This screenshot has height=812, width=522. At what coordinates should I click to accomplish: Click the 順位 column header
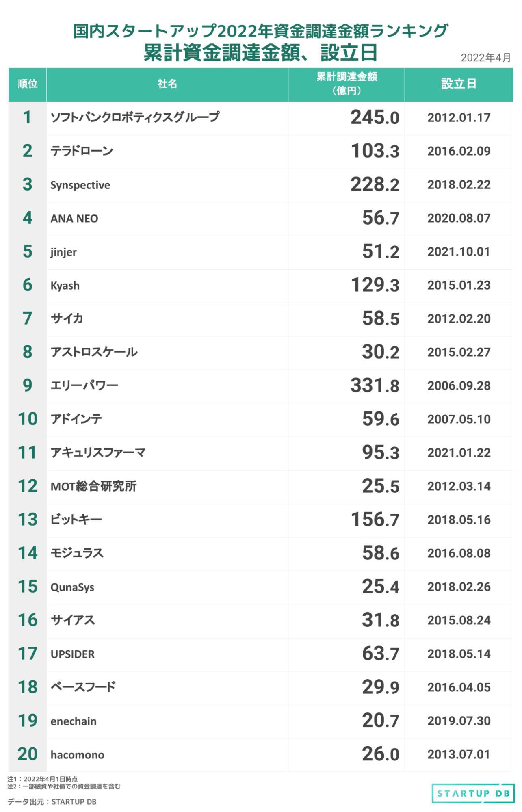[28, 84]
